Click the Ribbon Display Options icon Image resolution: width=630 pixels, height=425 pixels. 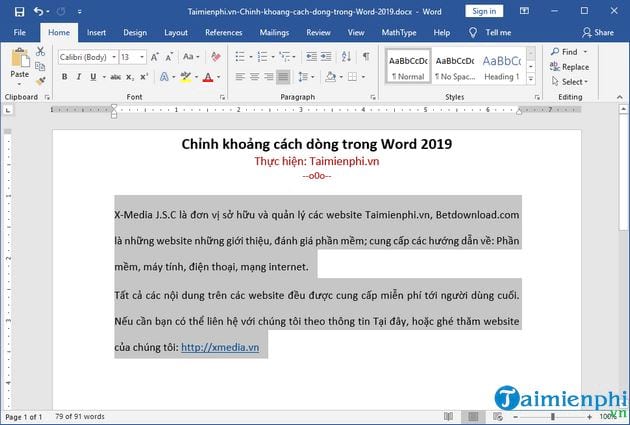(x=524, y=11)
